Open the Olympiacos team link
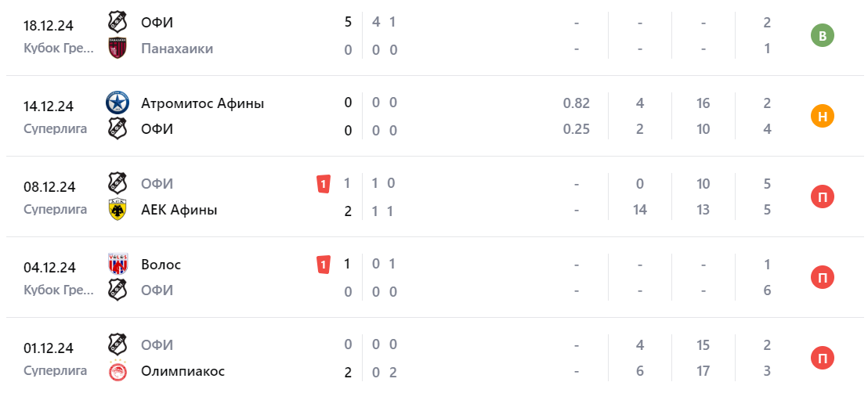868x393 pixels. pyautogui.click(x=183, y=371)
